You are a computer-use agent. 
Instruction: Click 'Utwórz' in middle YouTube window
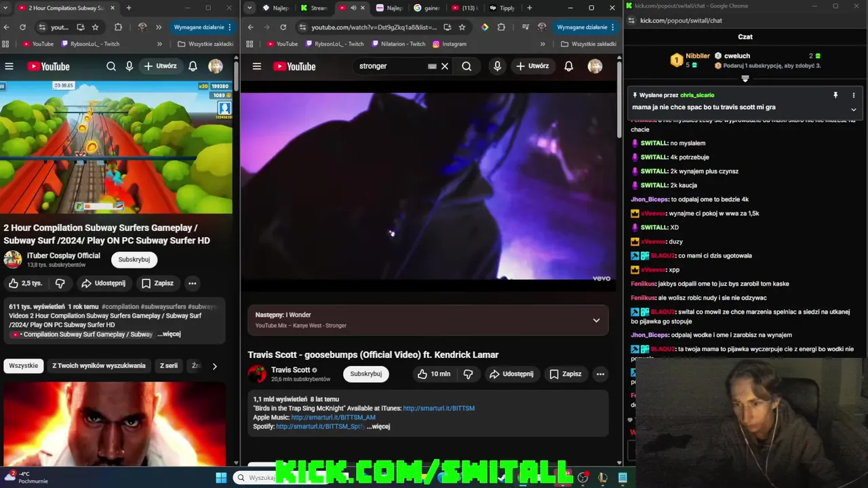point(532,66)
